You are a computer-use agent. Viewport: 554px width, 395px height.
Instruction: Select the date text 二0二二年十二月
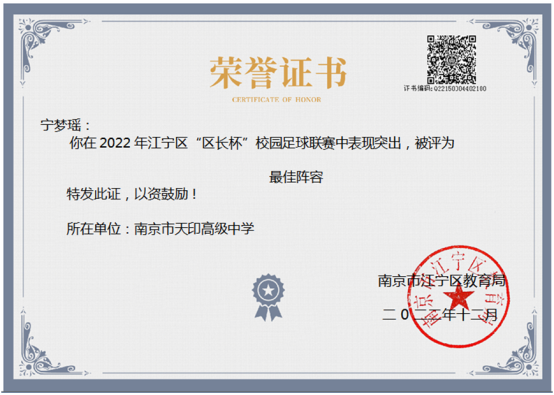coord(440,314)
